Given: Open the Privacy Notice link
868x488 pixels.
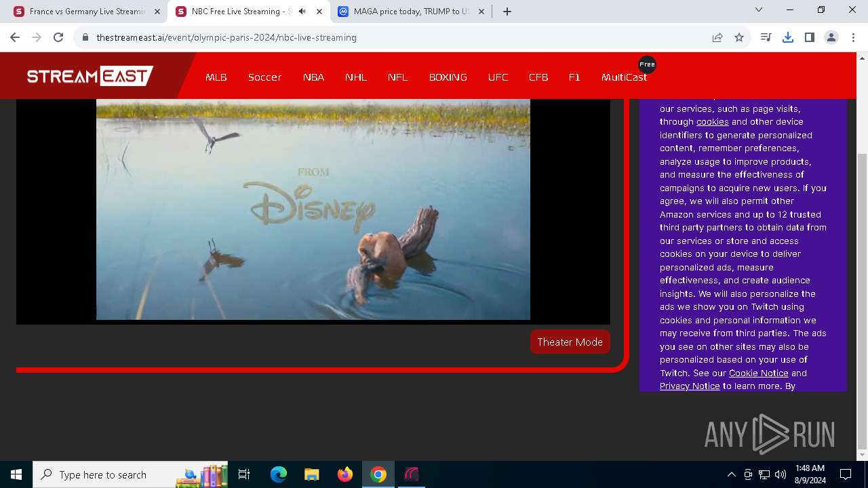Looking at the screenshot, I should [x=690, y=386].
